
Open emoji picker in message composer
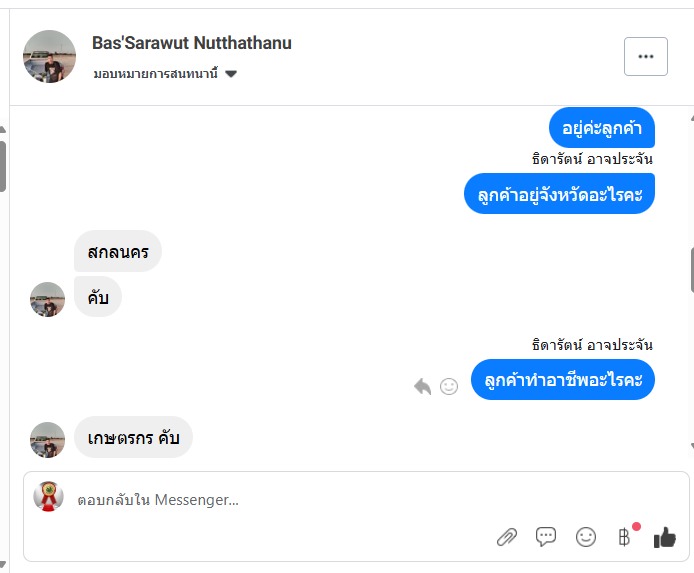tap(586, 537)
